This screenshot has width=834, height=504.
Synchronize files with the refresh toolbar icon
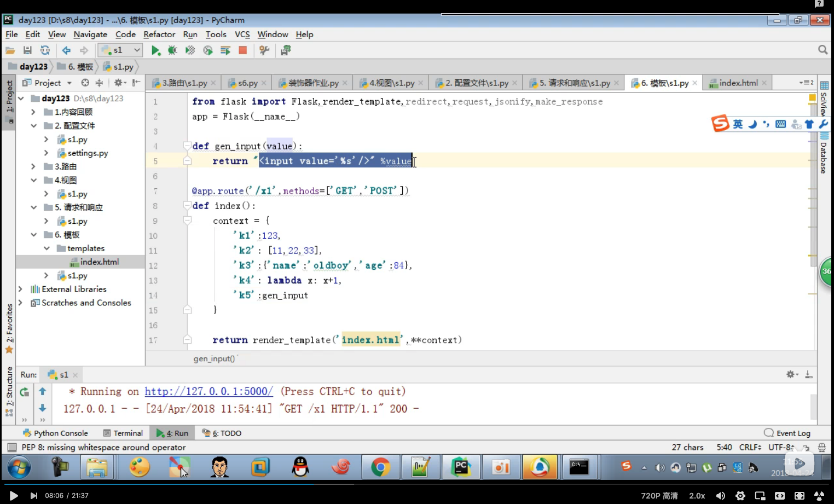[45, 50]
